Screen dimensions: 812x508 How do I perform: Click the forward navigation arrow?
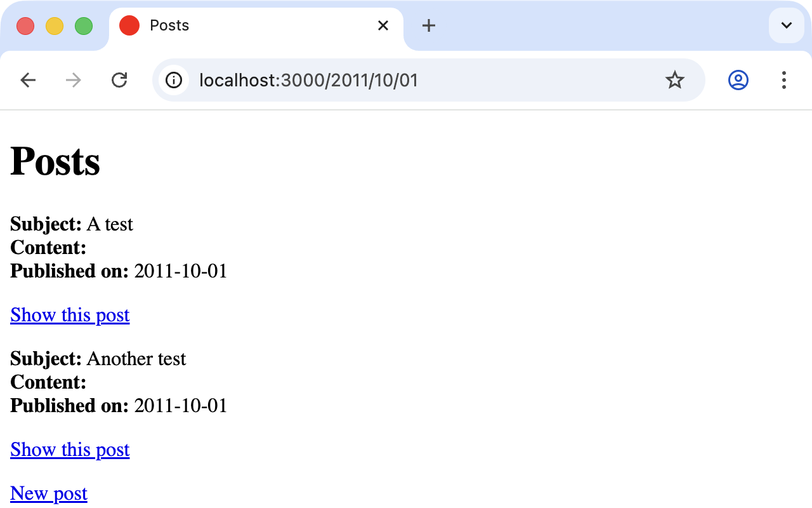[x=74, y=80]
